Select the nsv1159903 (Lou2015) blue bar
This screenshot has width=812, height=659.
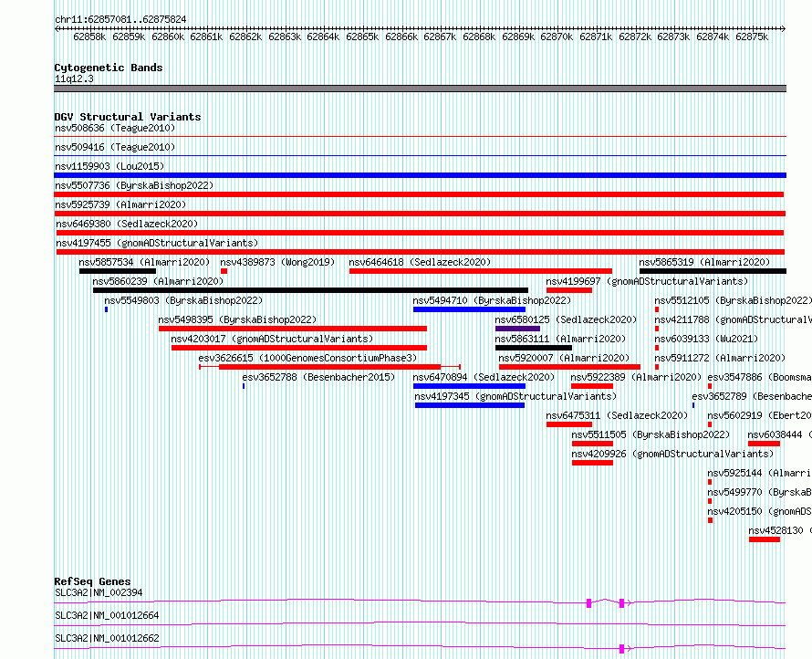tap(420, 175)
